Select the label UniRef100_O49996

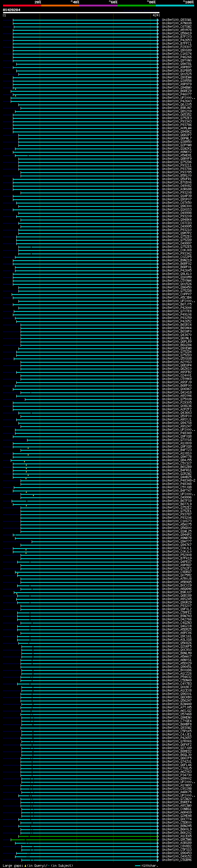click(177, 497)
